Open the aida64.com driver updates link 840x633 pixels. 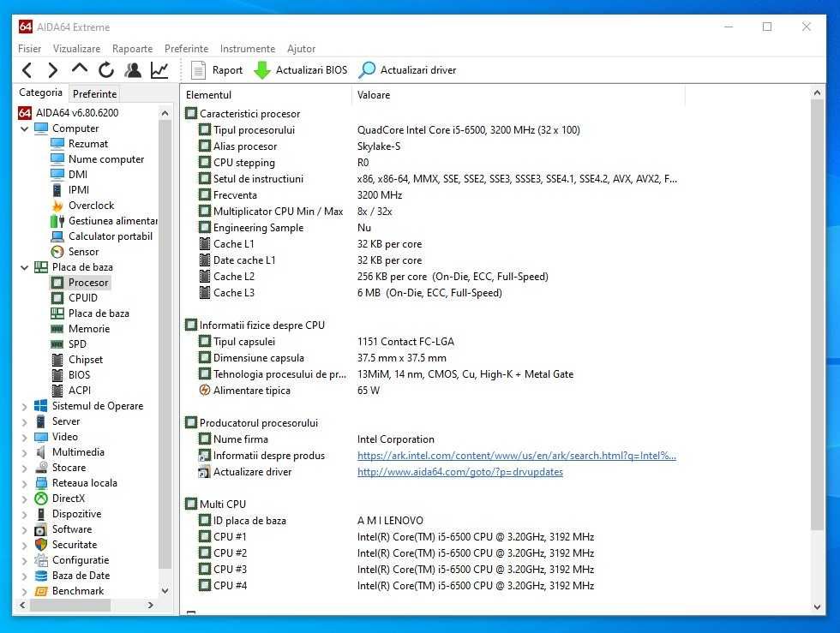point(459,472)
